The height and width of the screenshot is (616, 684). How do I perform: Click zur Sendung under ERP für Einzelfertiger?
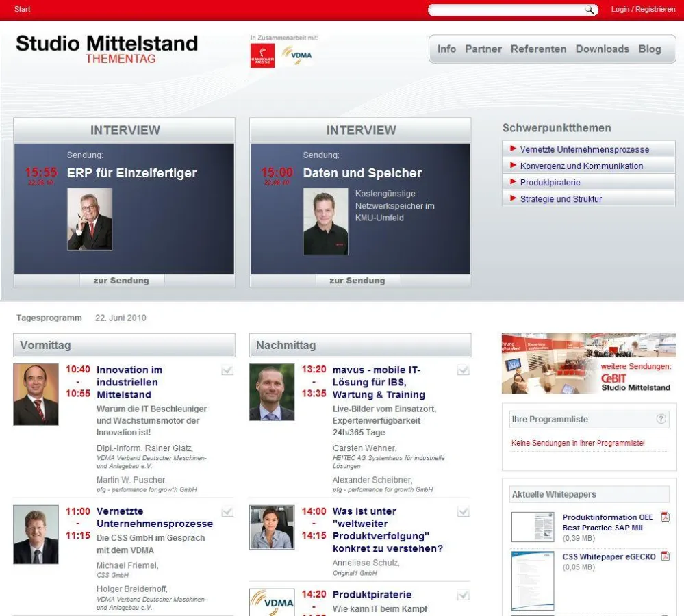123,280
